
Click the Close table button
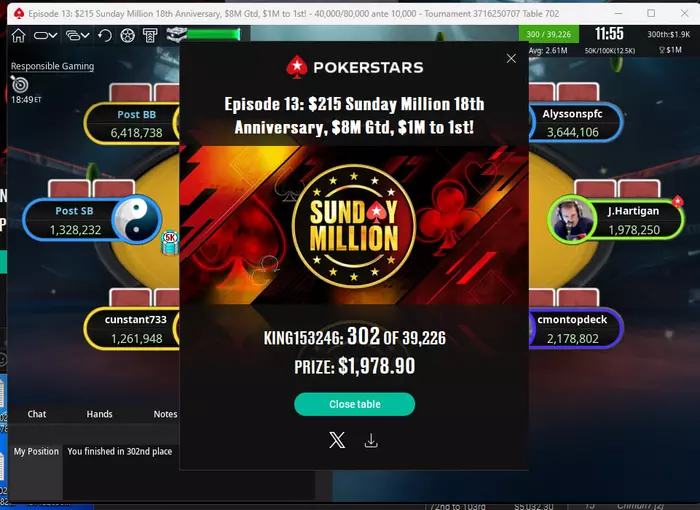point(354,404)
